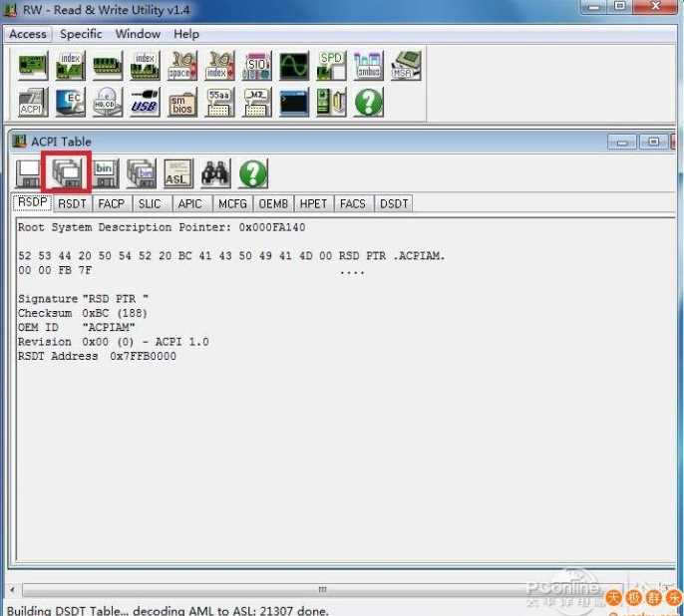This screenshot has height=616, width=684.
Task: Switch to the APIC tab
Action: [190, 204]
